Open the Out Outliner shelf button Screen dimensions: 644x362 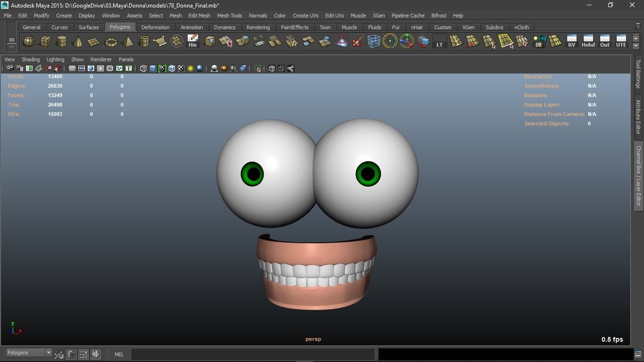point(604,41)
